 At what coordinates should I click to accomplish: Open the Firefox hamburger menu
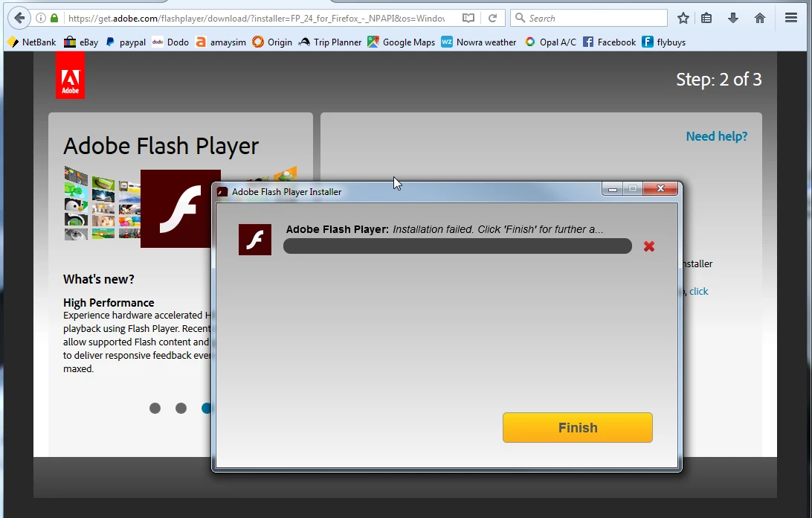pos(790,18)
